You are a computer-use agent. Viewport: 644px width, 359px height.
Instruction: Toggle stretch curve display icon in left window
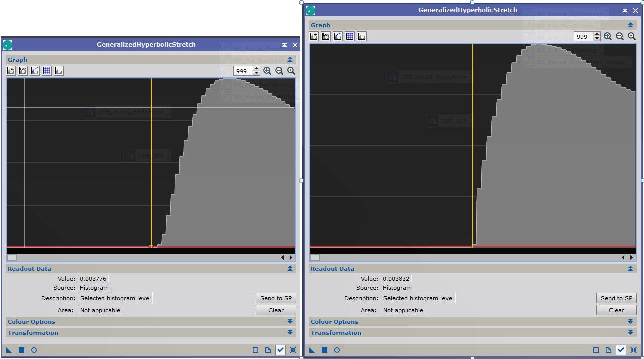pyautogui.click(x=35, y=71)
